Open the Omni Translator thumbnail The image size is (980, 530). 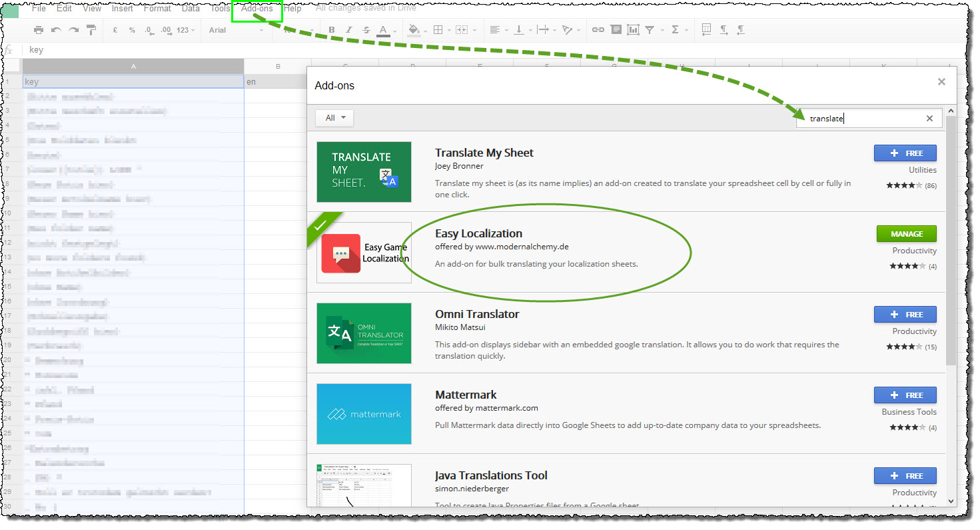click(x=364, y=333)
